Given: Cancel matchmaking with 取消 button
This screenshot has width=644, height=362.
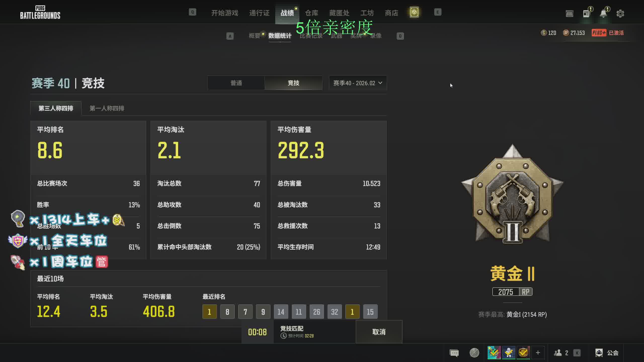Looking at the screenshot, I should click(x=379, y=332).
